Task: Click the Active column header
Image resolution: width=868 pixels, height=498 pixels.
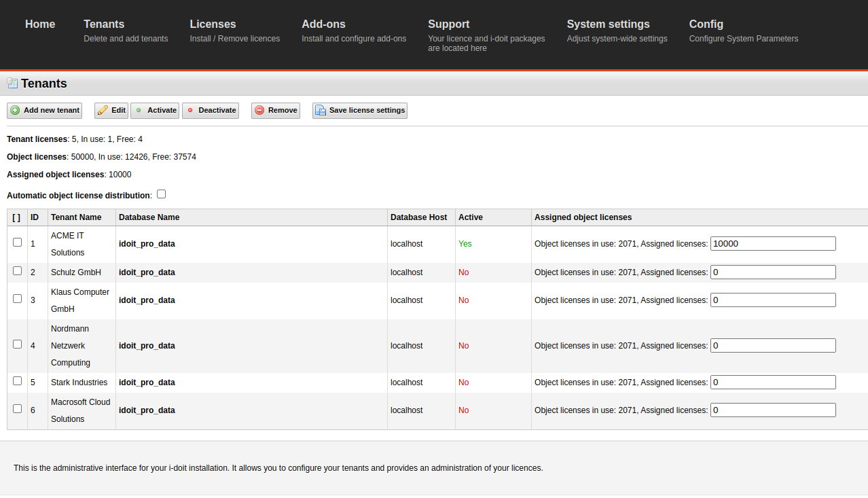Action: (471, 217)
